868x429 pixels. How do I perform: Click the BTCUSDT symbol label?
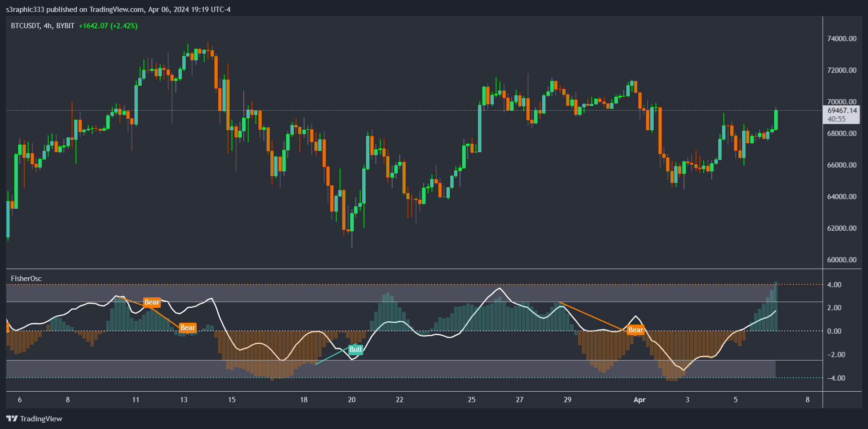click(25, 26)
